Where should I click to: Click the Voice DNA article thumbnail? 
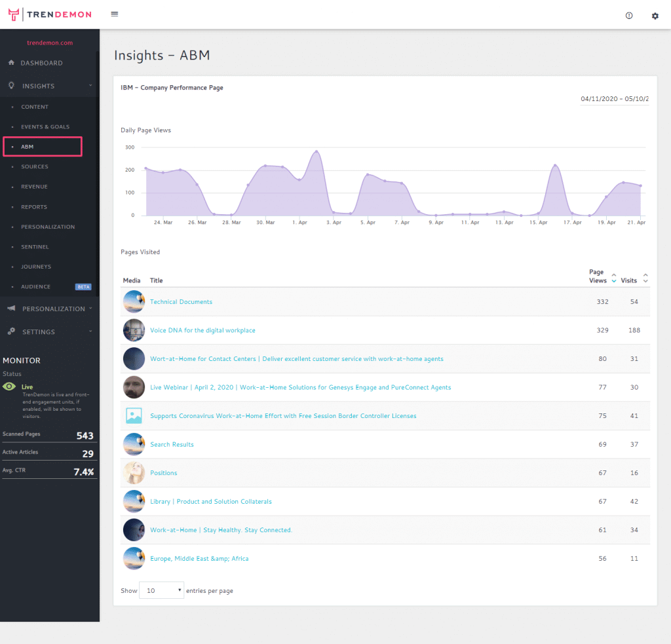click(134, 330)
